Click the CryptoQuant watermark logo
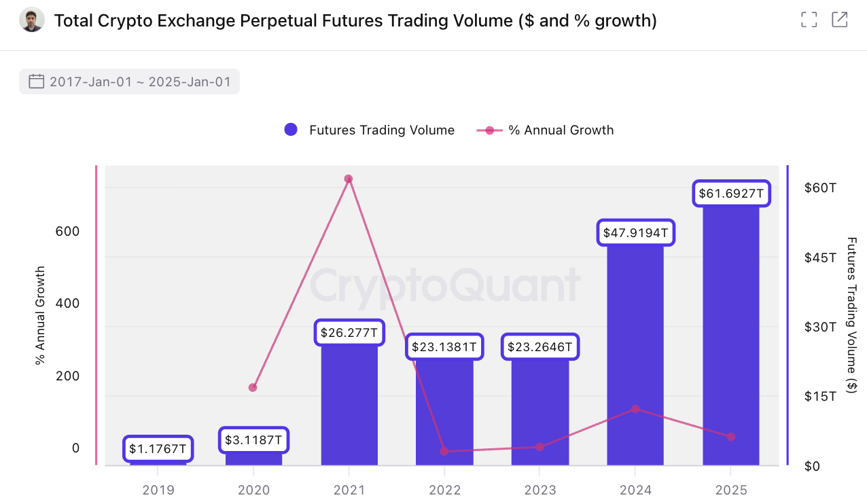867x504 pixels. 445,285
